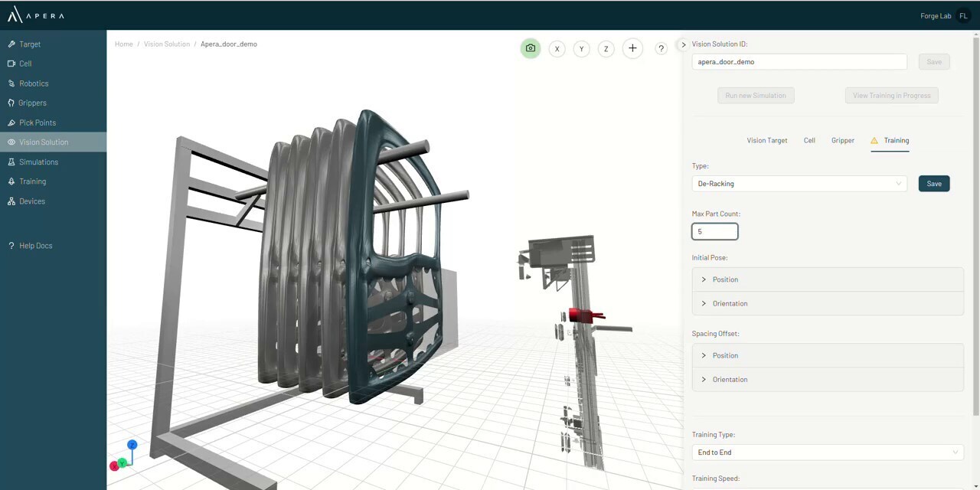Save the Training configuration
Image resolution: width=980 pixels, height=490 pixels.
[x=933, y=183]
